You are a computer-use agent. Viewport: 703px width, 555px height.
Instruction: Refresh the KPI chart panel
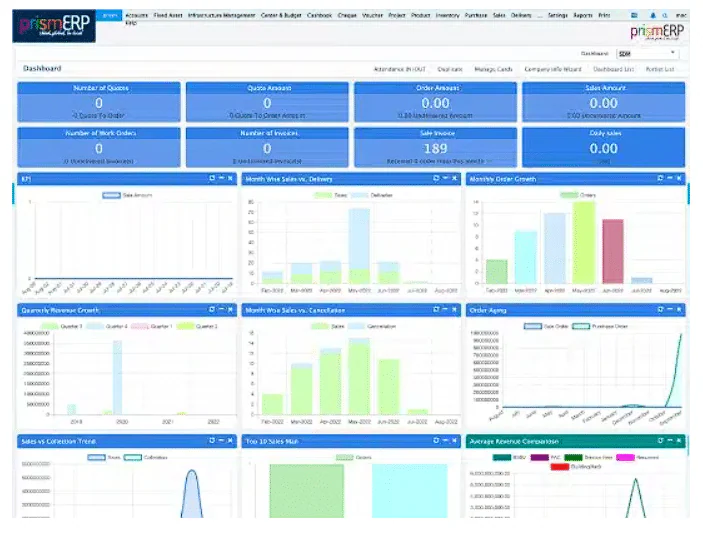pos(212,178)
